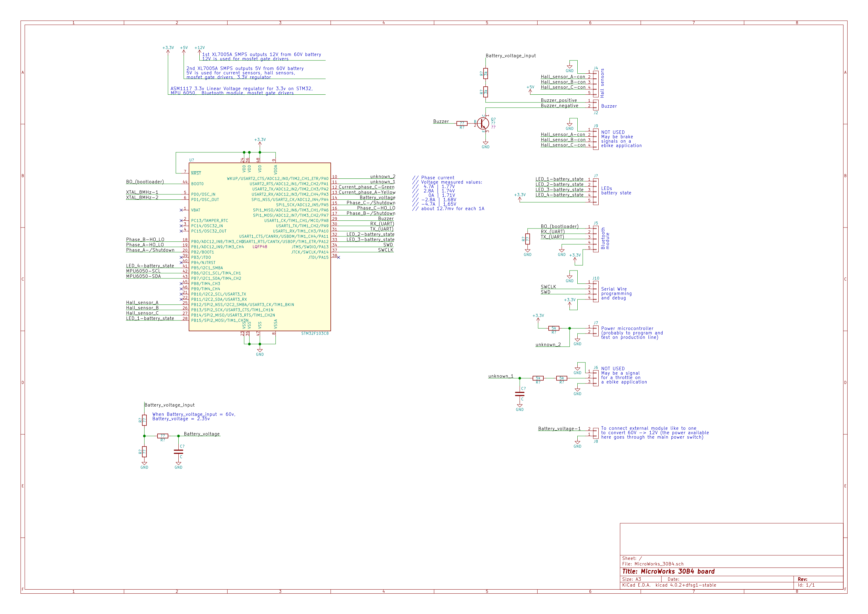Select the base resistor on Buzzer line

tap(462, 123)
